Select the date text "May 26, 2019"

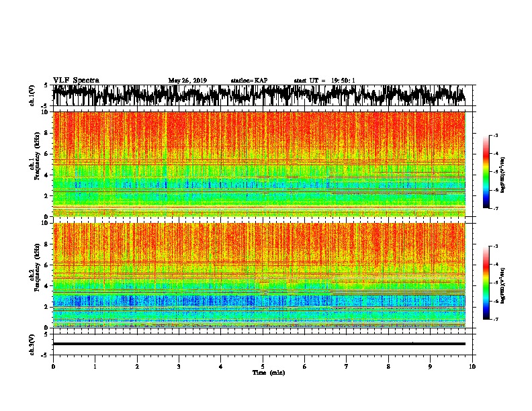pyautogui.click(x=187, y=81)
